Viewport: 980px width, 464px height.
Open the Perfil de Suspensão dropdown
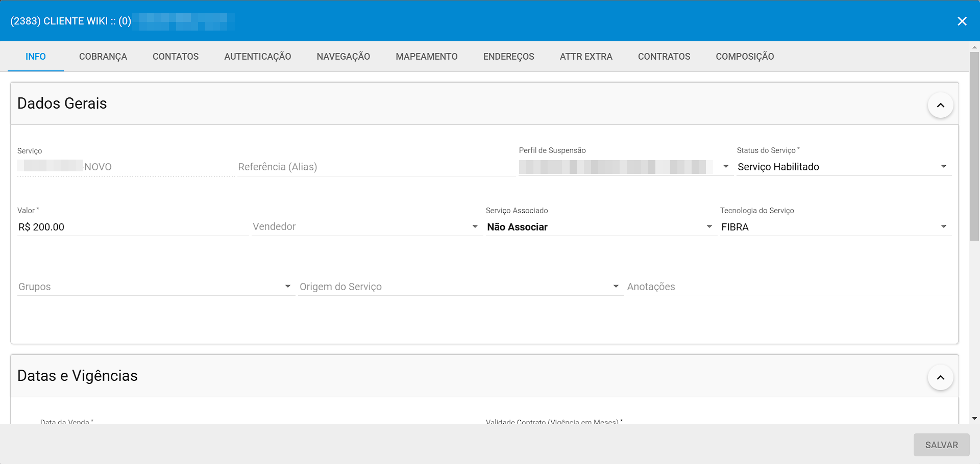[x=626, y=167]
